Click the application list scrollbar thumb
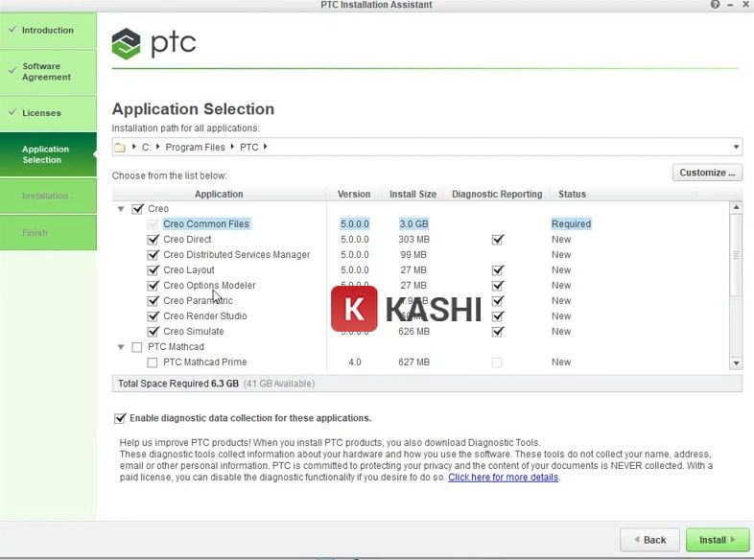754x560 pixels. coord(736,254)
